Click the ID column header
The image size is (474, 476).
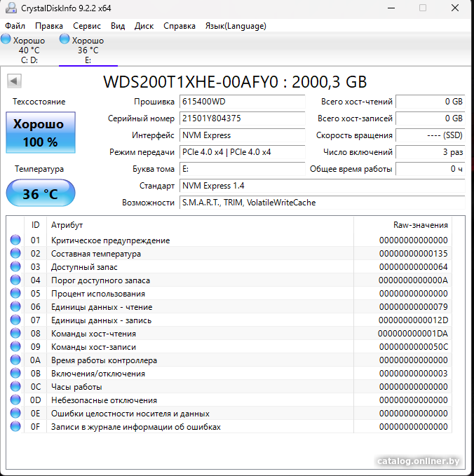pos(36,225)
